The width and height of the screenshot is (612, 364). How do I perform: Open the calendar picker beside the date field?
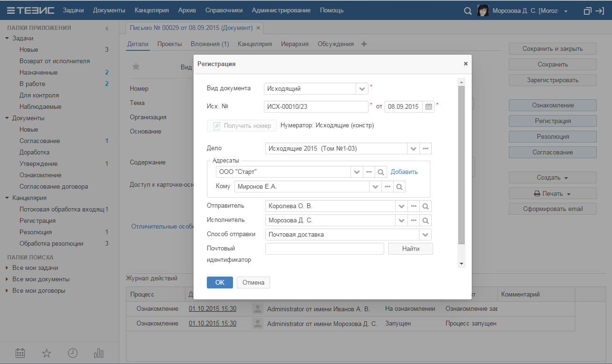coord(428,107)
